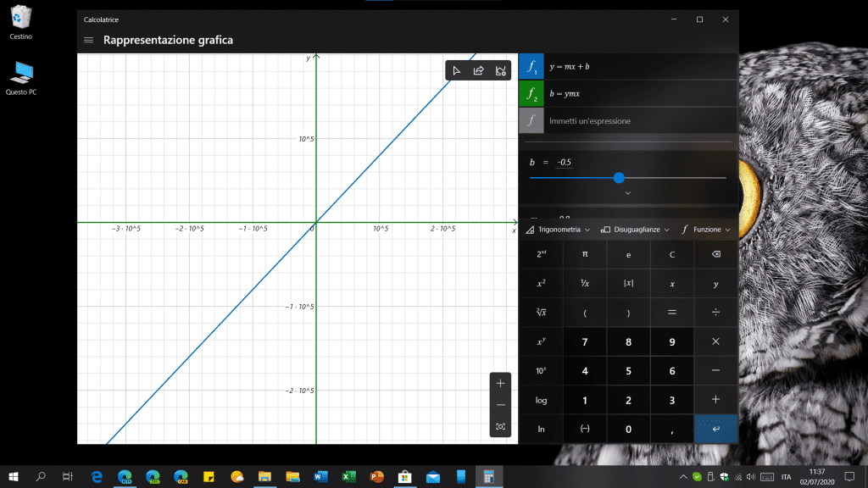Screen dimensions: 868x488
Task: Click the 'Immetti un'espressione' input field
Action: 636,121
